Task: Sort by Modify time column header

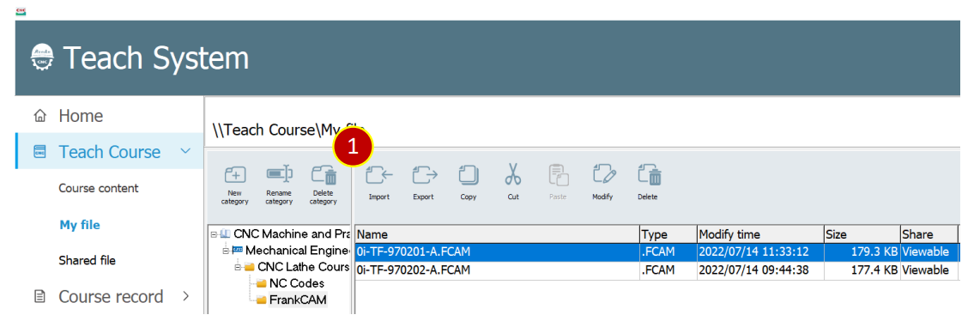Action: (x=760, y=235)
